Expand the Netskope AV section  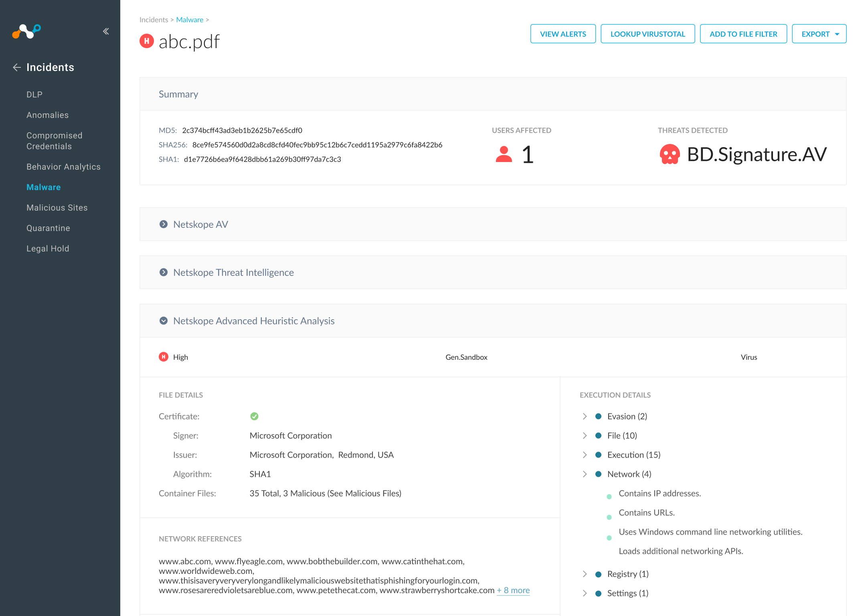(164, 224)
